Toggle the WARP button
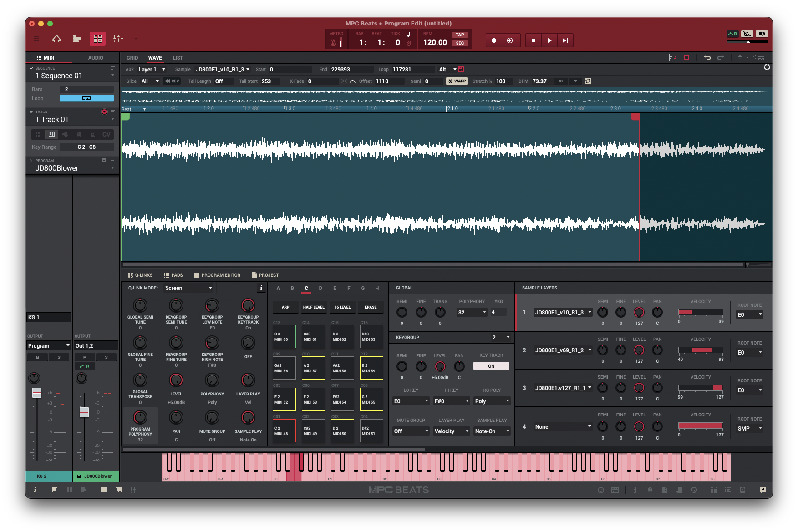This screenshot has height=532, width=798. coord(457,81)
